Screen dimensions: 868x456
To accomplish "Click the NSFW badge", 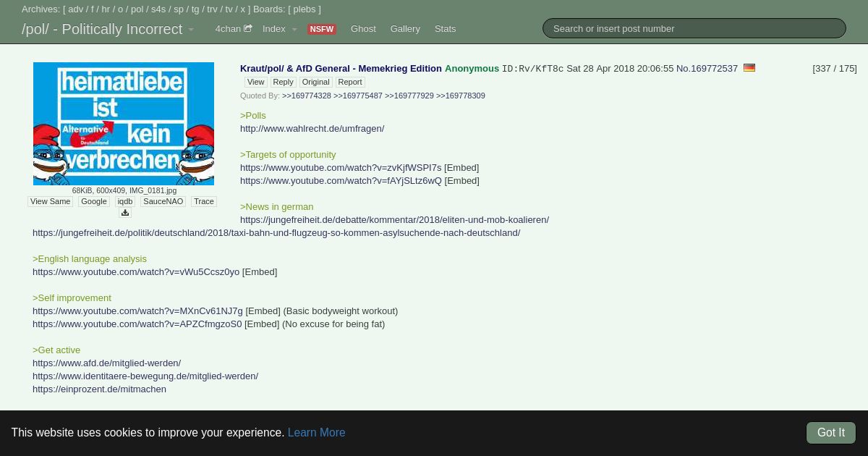I will 322,29.
